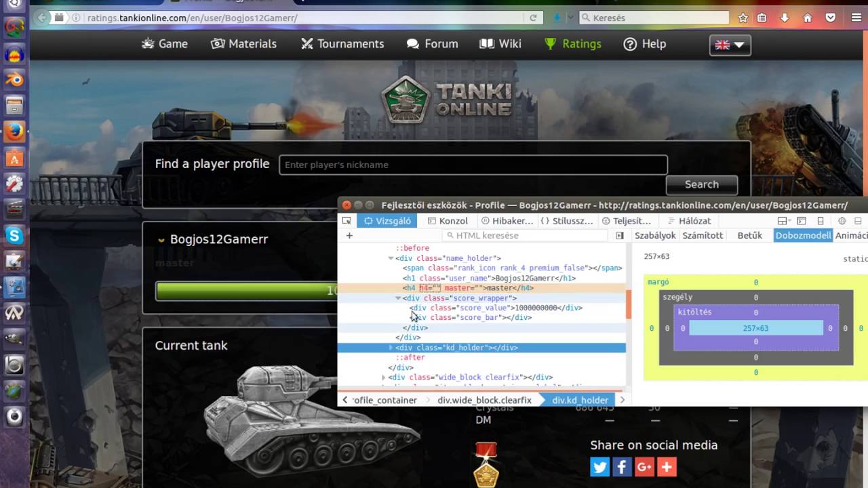Click the player nickname input field
Screen dimensions: 868x488
pyautogui.click(x=473, y=165)
